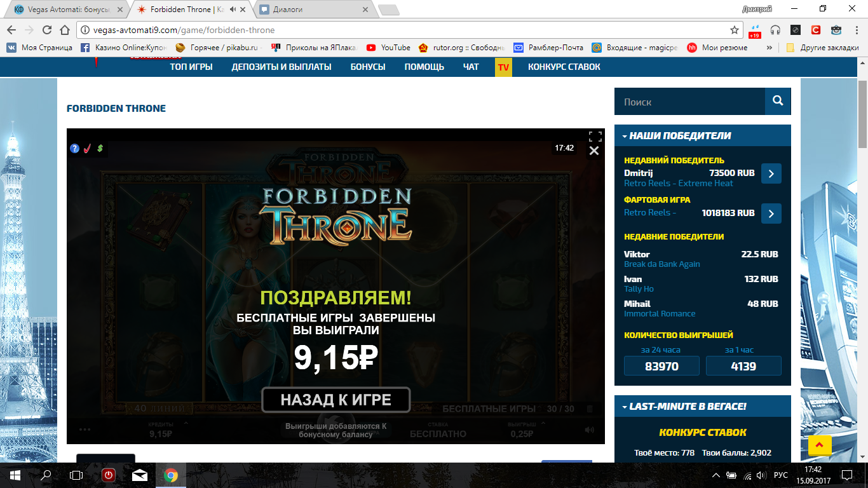Close the game overlay with the X

[x=593, y=151]
